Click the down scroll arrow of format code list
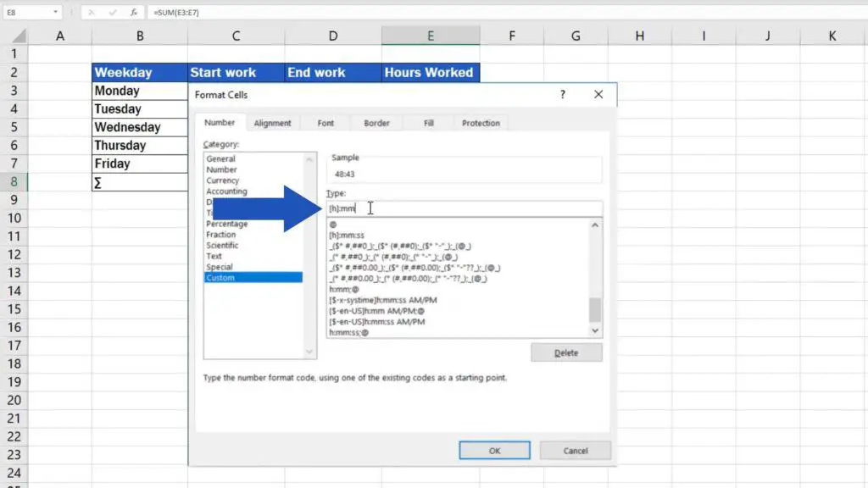The image size is (868, 488). click(x=594, y=330)
